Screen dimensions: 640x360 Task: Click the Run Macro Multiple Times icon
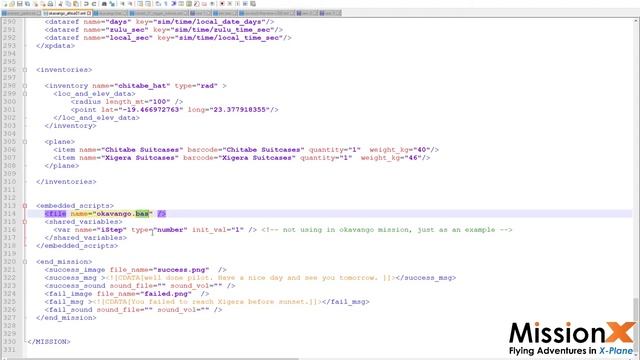[x=245, y=4]
